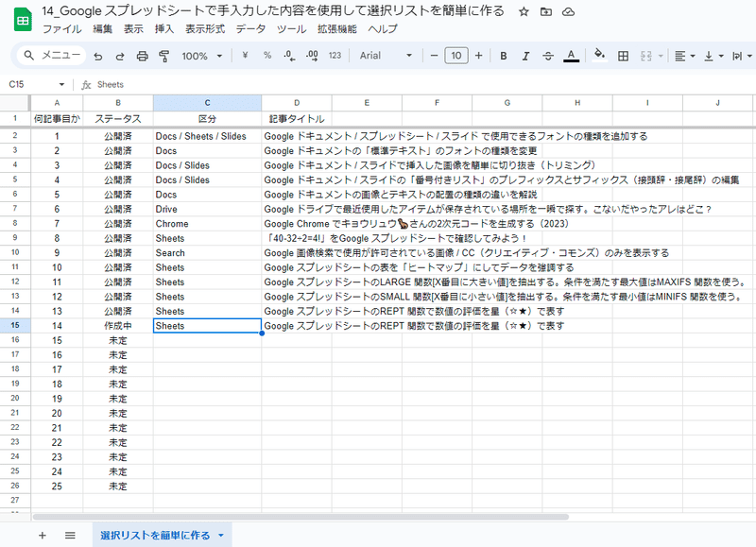
Task: Toggle italic formatting
Action: (x=525, y=56)
